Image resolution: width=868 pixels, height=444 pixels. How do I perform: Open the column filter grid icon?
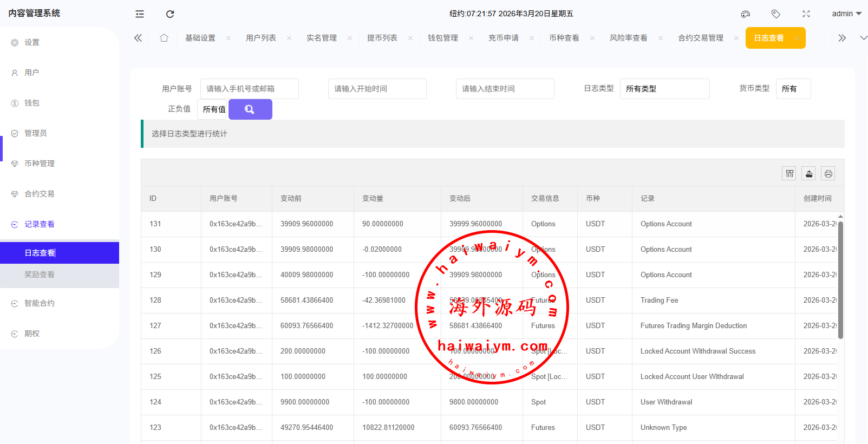click(789, 173)
